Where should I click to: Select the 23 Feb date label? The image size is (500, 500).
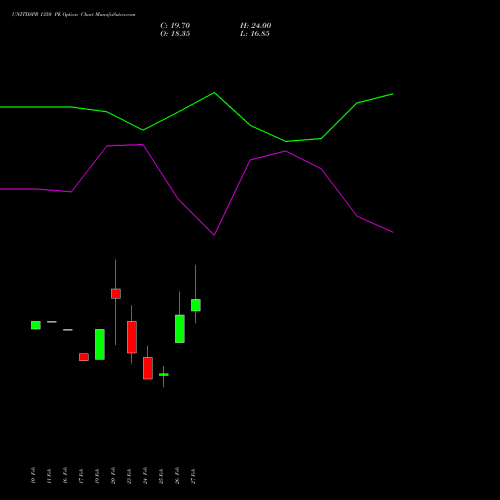[x=129, y=475]
